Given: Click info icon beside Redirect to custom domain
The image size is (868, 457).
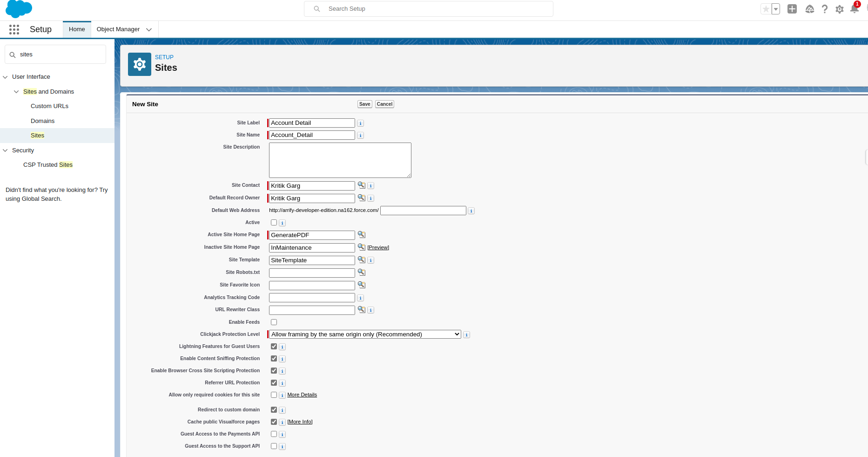Looking at the screenshot, I should click(283, 410).
